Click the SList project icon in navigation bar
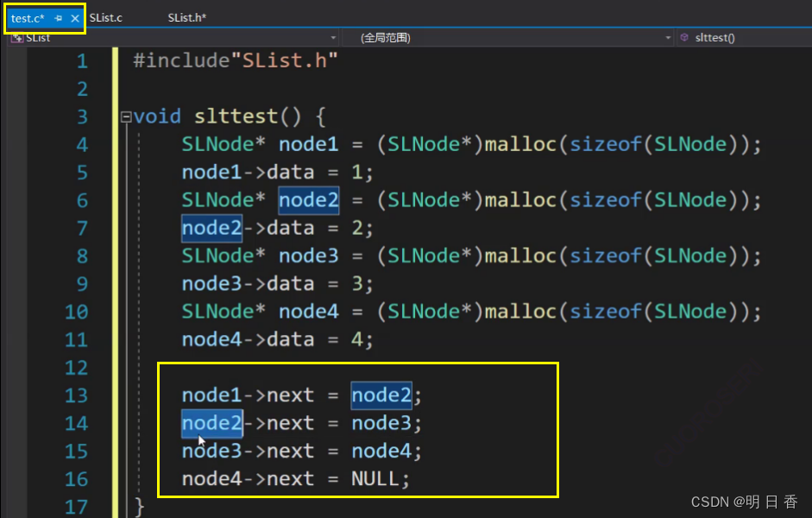812x518 pixels. pyautogui.click(x=17, y=38)
